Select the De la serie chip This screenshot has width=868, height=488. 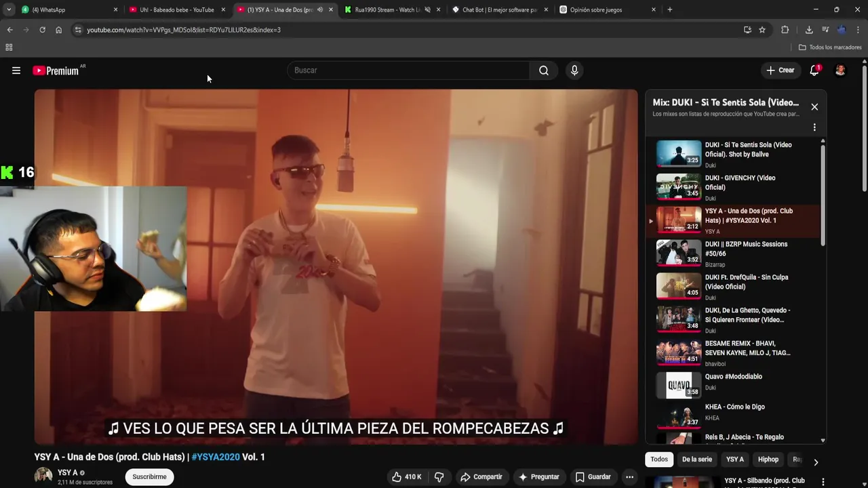click(x=697, y=460)
